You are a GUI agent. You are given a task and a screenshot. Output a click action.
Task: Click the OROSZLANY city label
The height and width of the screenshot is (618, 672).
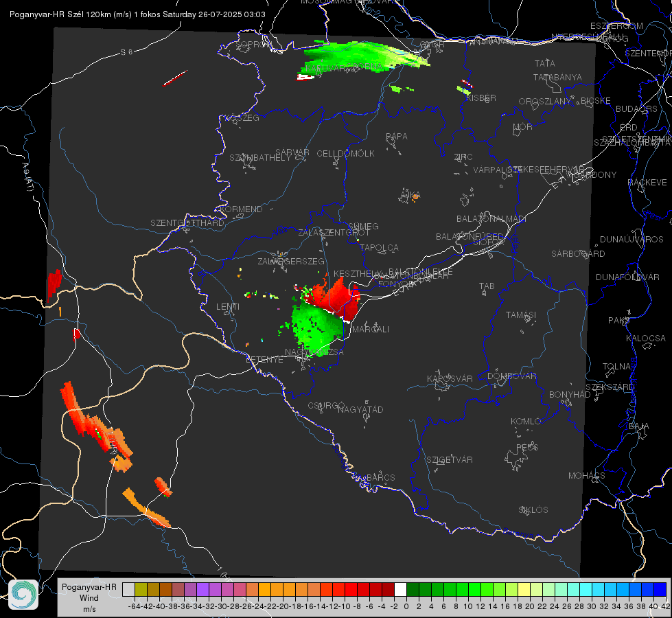pos(545,102)
